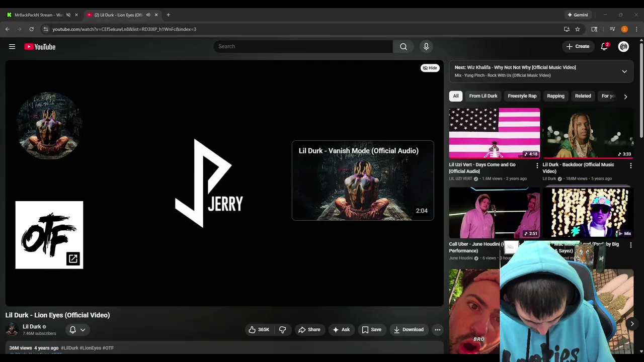Bookmark this page with the star

tap(578, 29)
